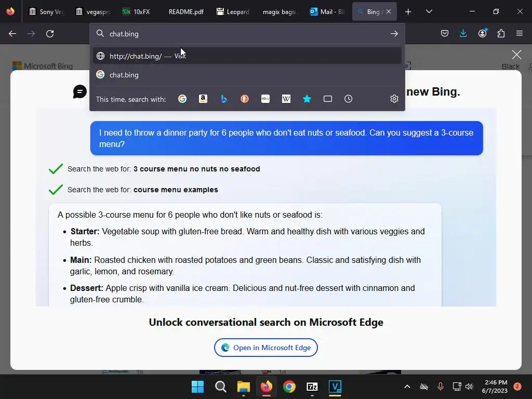Click the chat.bing address bar field
This screenshot has height=399, width=532.
point(247,34)
